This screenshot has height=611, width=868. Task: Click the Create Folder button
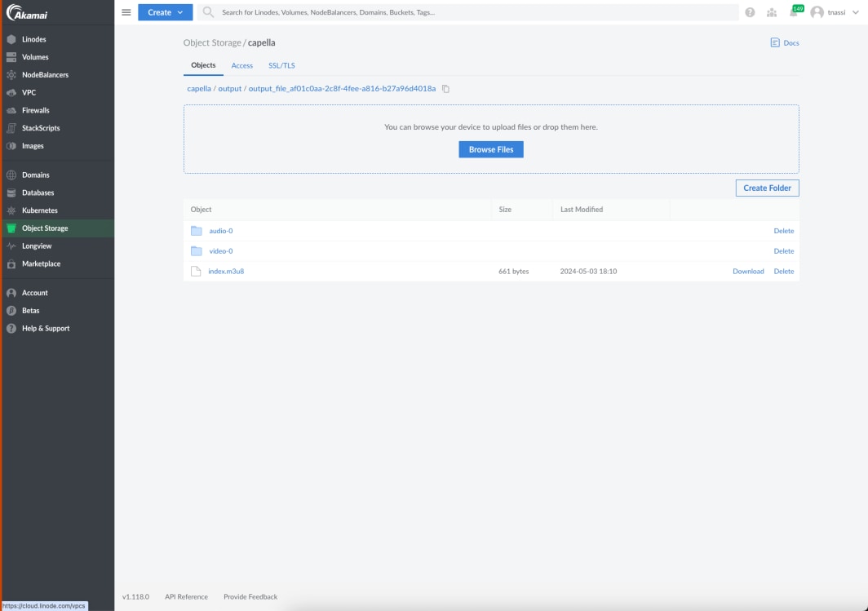pyautogui.click(x=767, y=188)
